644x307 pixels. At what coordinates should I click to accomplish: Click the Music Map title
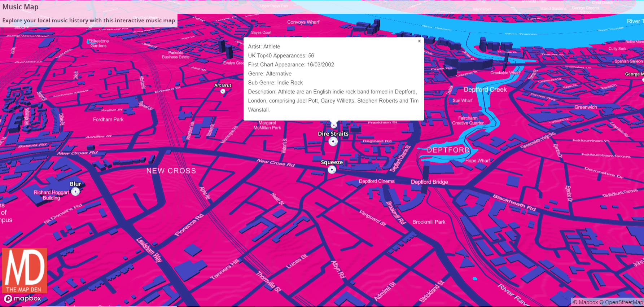pyautogui.click(x=21, y=7)
